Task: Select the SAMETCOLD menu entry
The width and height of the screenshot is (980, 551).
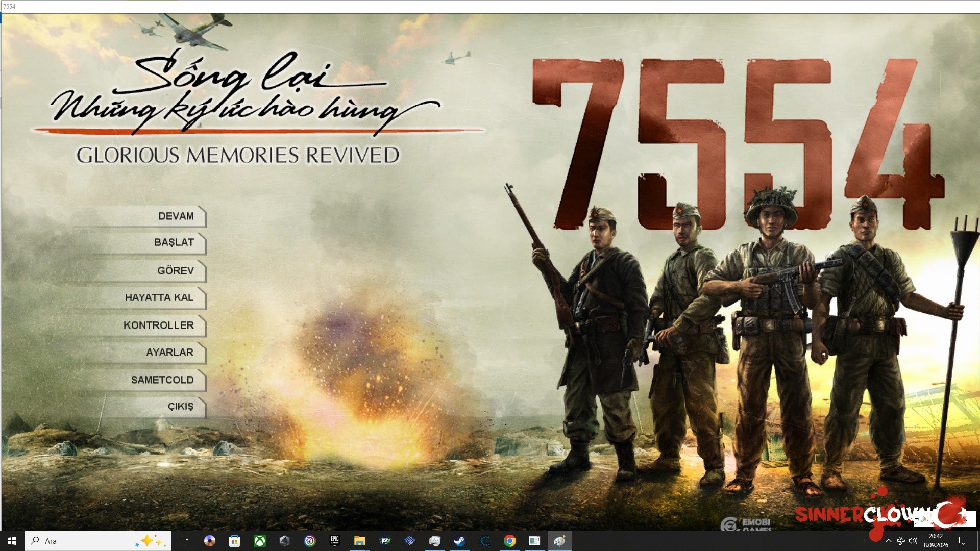Action: click(x=162, y=380)
